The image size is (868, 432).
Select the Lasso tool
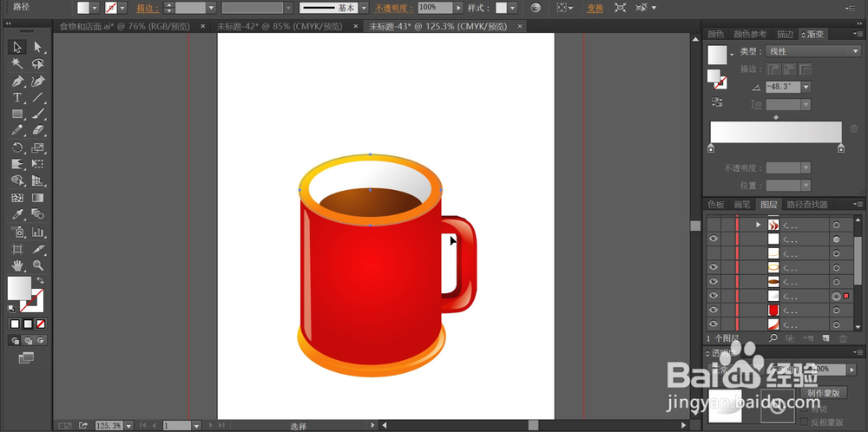37,63
